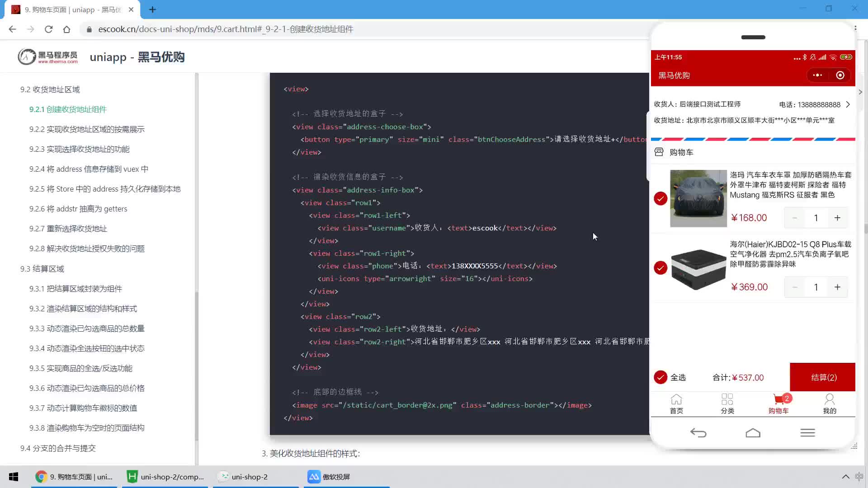Click the site padlock icon
Viewport: 868px width, 488px height.
89,29
